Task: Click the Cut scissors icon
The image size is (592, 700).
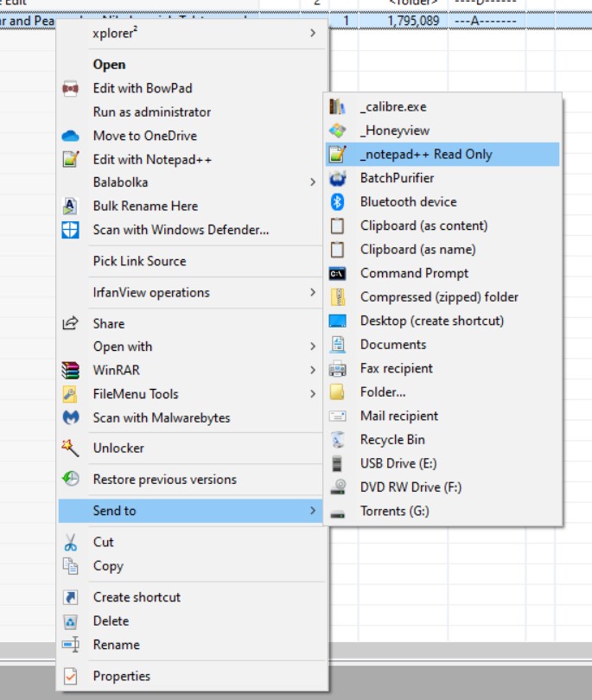Action: tap(70, 542)
